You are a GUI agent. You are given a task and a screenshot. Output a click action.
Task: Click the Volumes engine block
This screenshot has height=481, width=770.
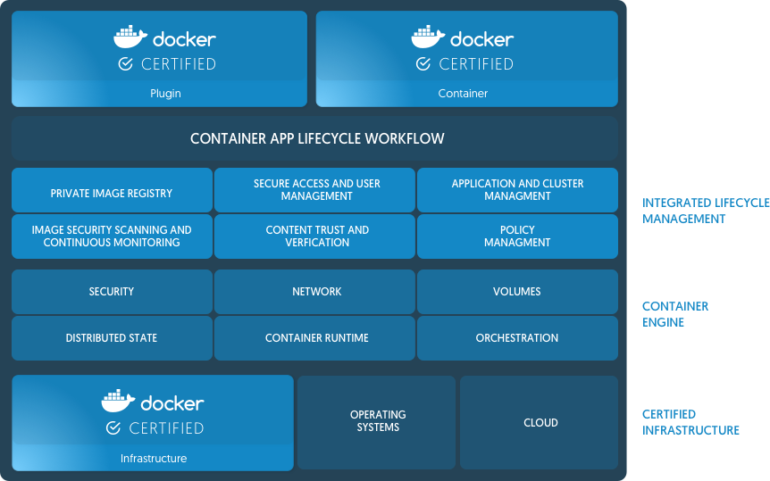click(x=517, y=291)
